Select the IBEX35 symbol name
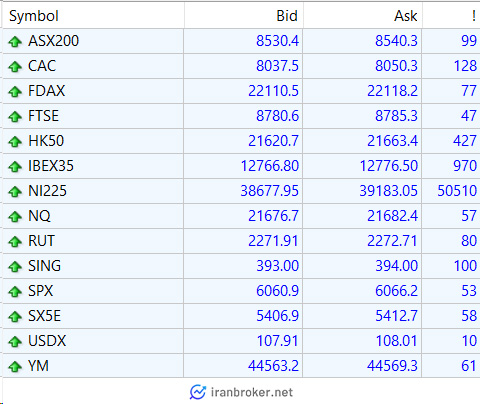The width and height of the screenshot is (480, 404). tap(51, 166)
